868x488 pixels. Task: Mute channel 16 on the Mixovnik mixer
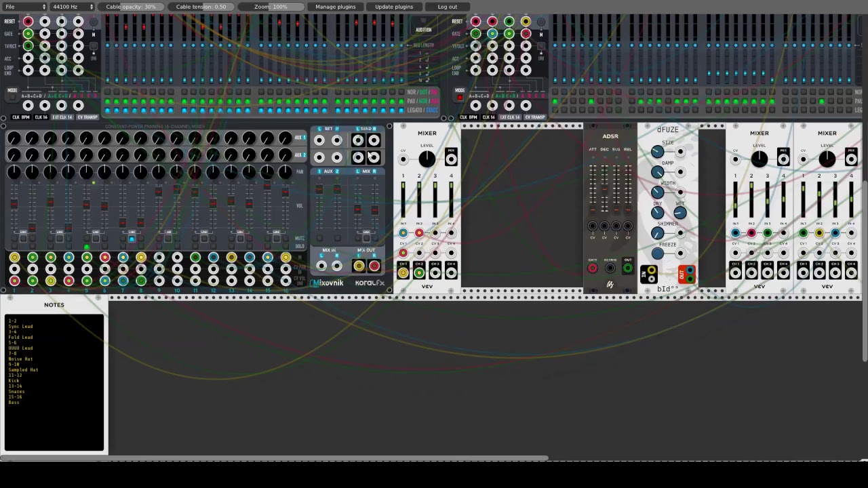coord(285,239)
